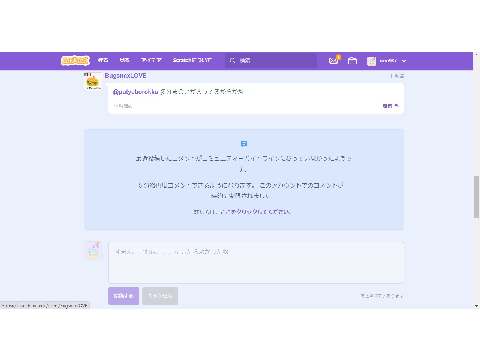Screen dimensions: 480x360
Task: Open BagstrixLOVE's burger avatar
Action: (x=93, y=81)
